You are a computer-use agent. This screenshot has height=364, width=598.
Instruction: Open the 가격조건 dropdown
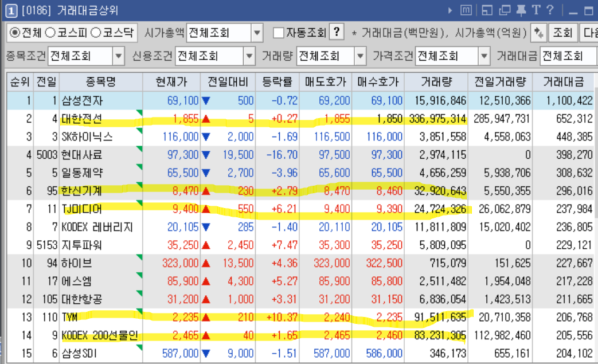click(484, 56)
